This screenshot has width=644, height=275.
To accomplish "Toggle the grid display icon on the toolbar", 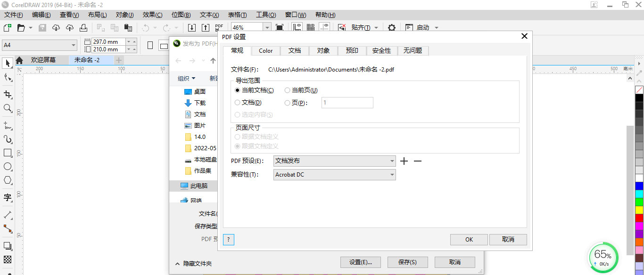I will point(310,27).
